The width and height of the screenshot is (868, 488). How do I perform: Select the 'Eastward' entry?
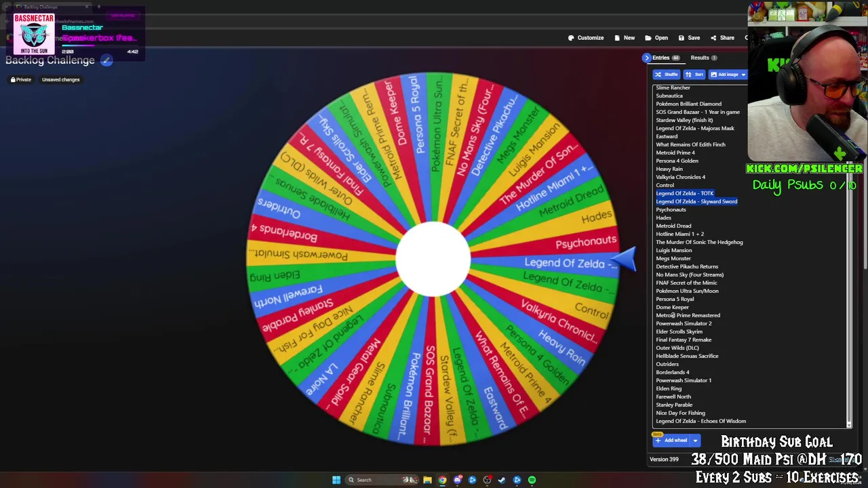667,136
